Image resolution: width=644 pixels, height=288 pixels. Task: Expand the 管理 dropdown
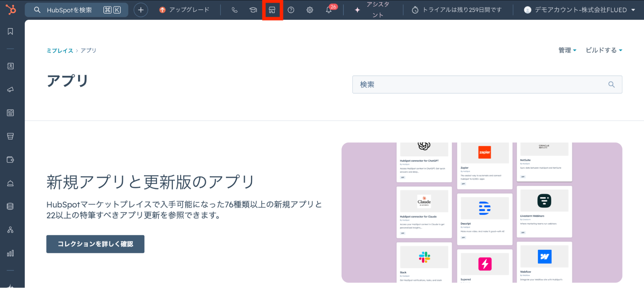coord(567,50)
